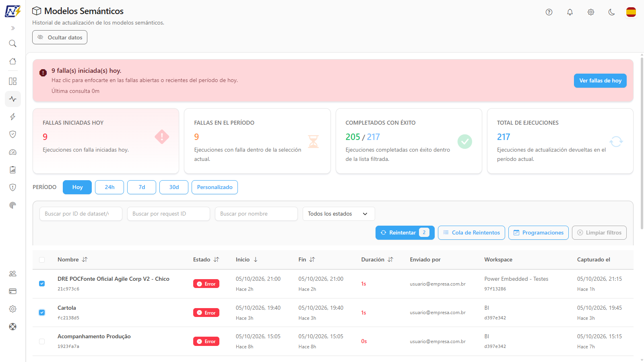
Task: Open the activity pulse icon in the sidebar
Action: (x=13, y=99)
